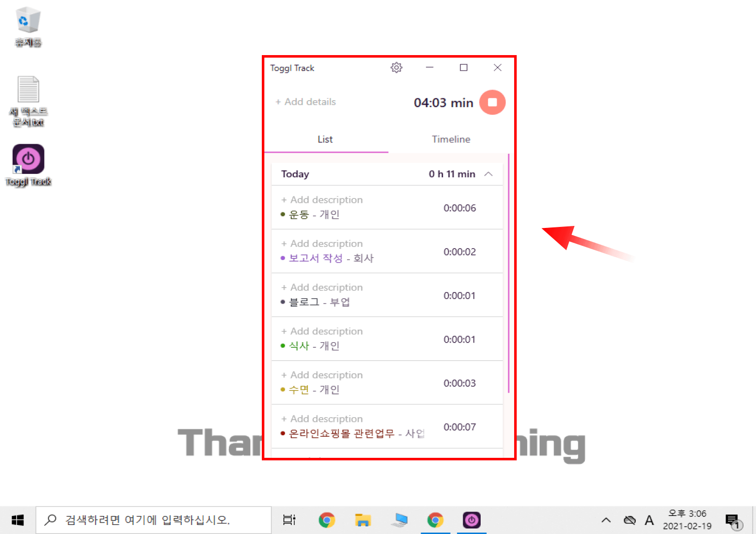Viewport: 756px width, 534px height.
Task: Add description to the 수면 entry
Action: (322, 375)
